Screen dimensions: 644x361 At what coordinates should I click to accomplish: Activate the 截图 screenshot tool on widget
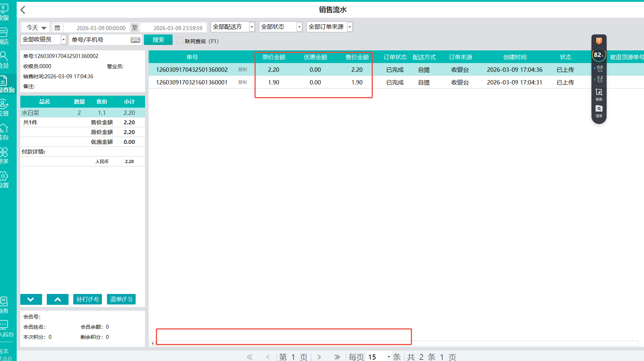click(x=599, y=94)
